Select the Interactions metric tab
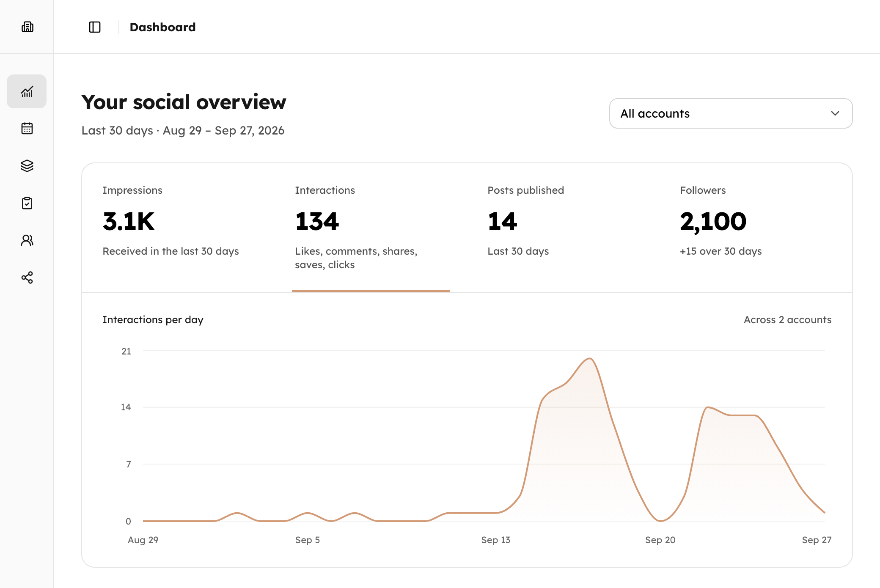The width and height of the screenshot is (880, 588). [371, 228]
